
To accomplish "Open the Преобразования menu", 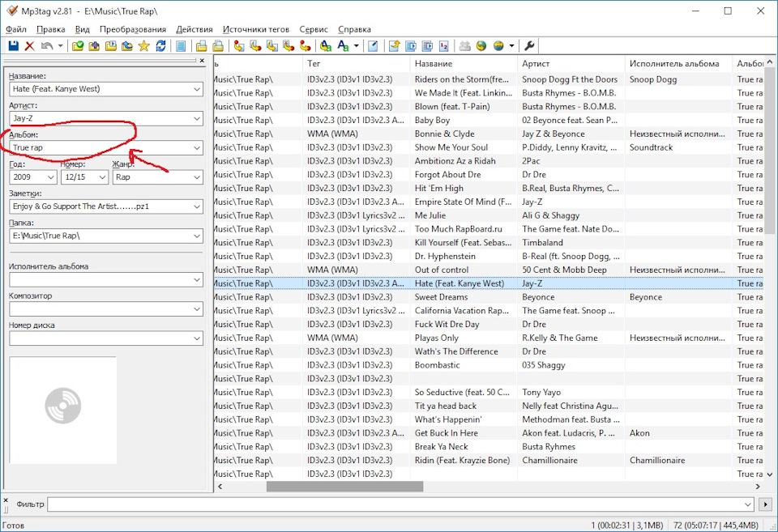I will 132,29.
